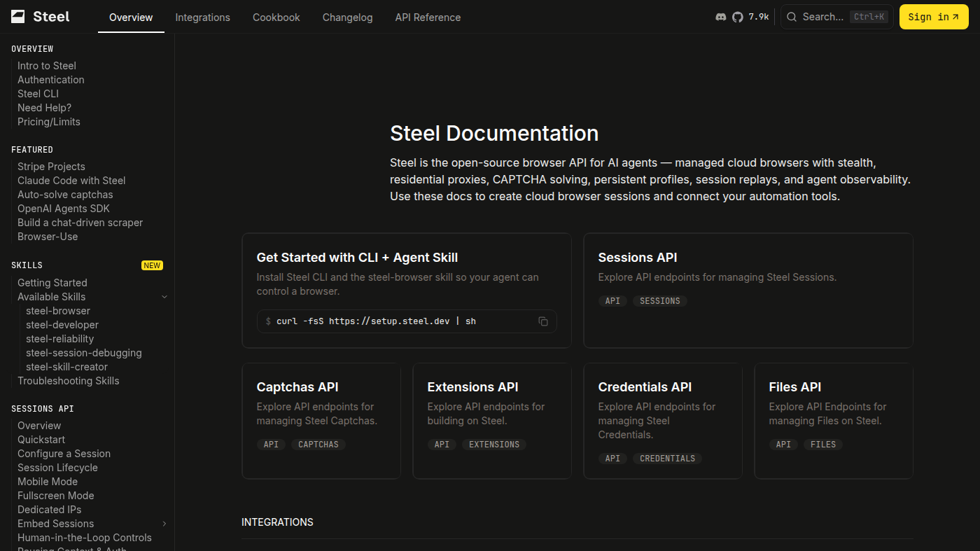This screenshot has width=980, height=551.
Task: Select steel-session-debugging skill
Action: [84, 353]
